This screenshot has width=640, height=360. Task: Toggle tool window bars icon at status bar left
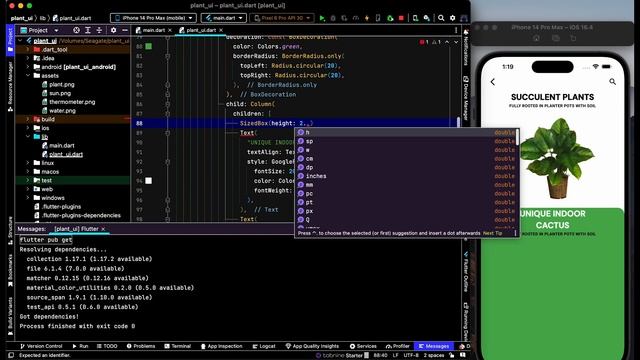pyautogui.click(x=11, y=356)
